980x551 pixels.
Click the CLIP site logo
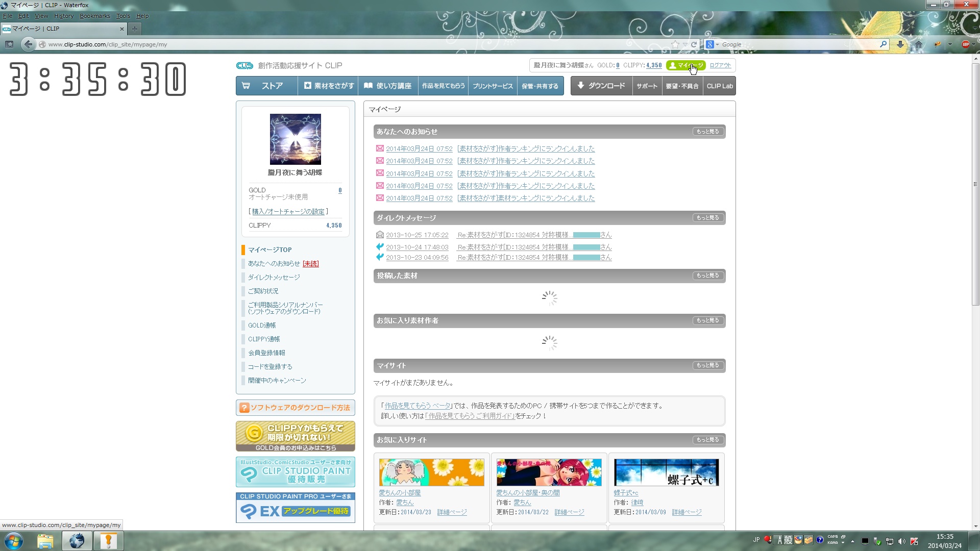click(x=245, y=65)
